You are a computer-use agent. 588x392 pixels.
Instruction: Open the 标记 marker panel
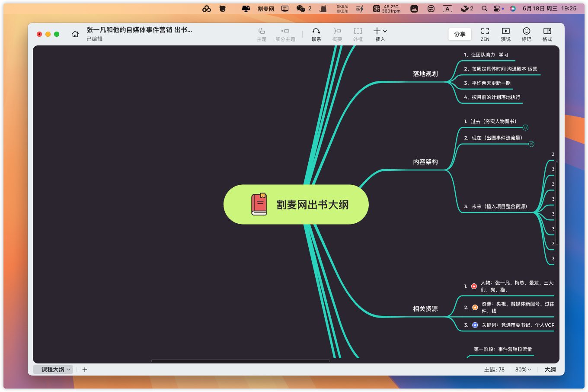click(526, 34)
